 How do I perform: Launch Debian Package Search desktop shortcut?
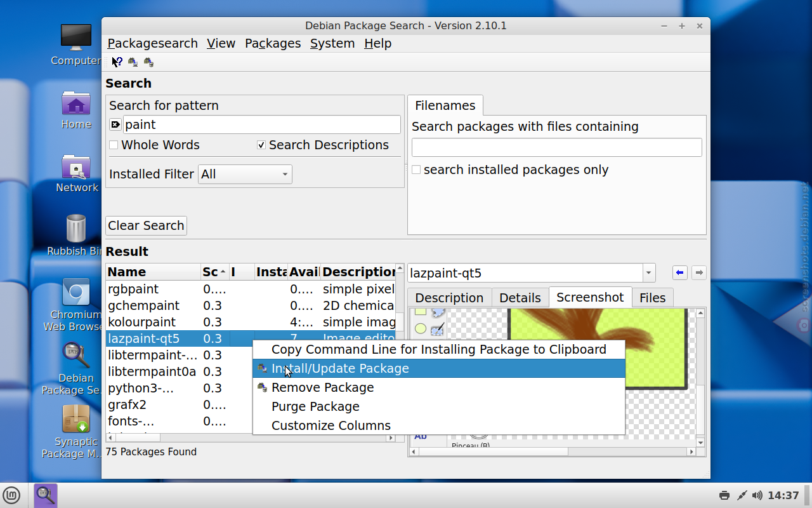pyautogui.click(x=76, y=368)
